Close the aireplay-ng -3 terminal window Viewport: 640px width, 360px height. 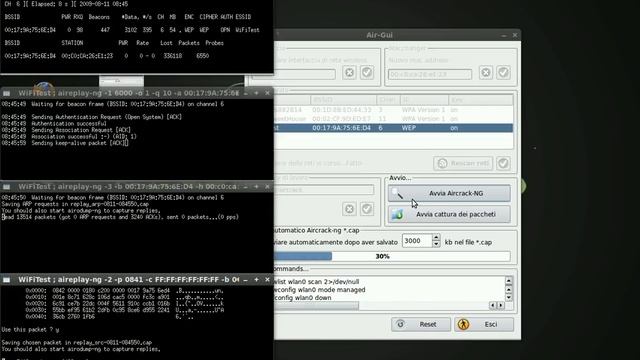(x=267, y=187)
